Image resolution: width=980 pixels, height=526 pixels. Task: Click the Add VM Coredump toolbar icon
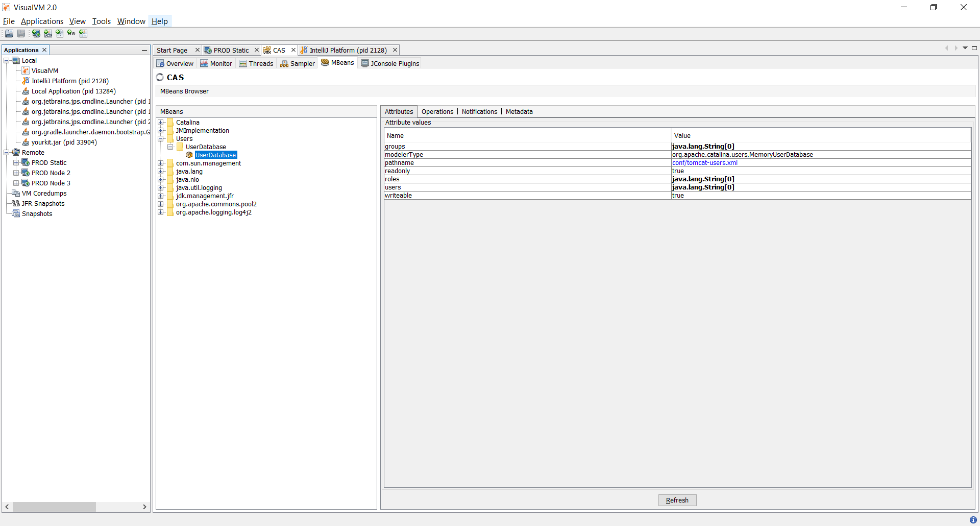[x=60, y=34]
